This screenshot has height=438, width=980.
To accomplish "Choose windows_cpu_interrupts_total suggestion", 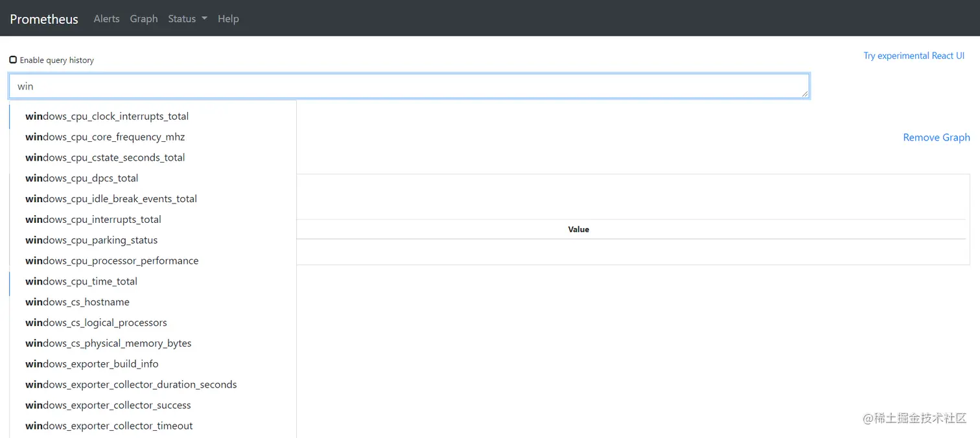I will tap(154, 220).
